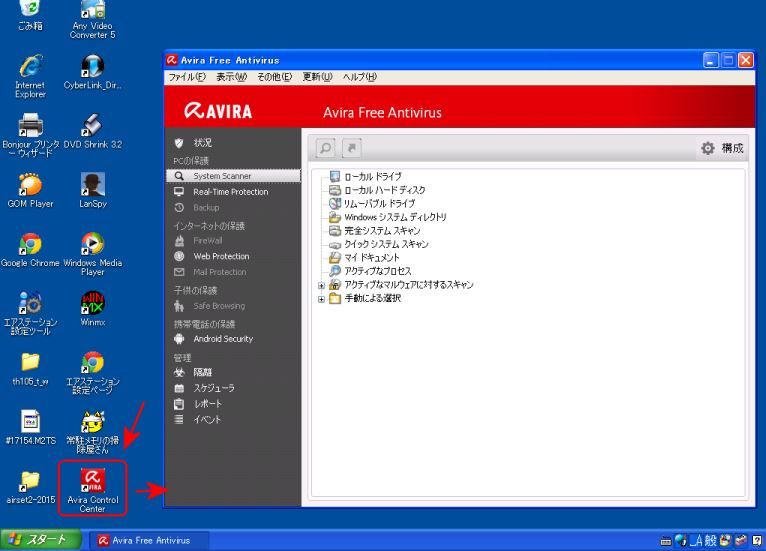This screenshot has width=766, height=551.
Task: Select LanSpy desktop icon
Action: click(92, 191)
